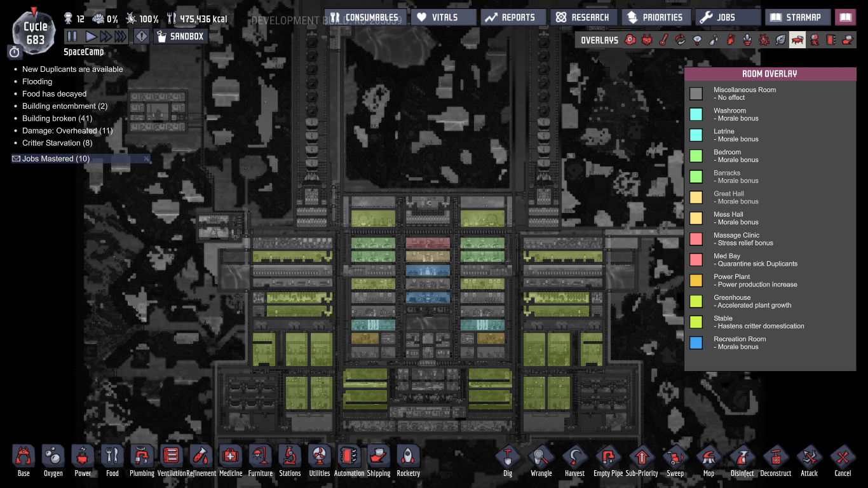Pick the Sweep tool
This screenshot has height=488, width=868.
pyautogui.click(x=675, y=459)
